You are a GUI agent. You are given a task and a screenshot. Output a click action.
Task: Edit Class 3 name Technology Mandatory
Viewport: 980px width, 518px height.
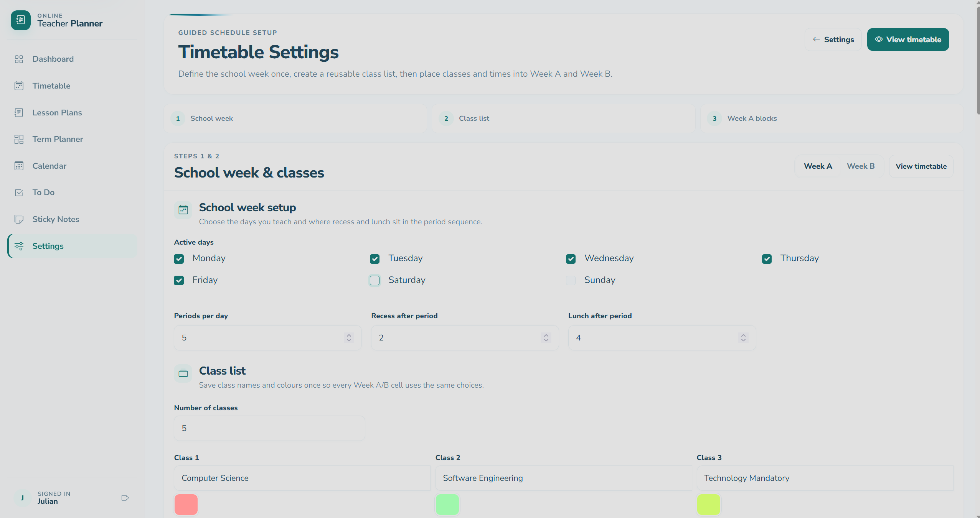tap(825, 478)
